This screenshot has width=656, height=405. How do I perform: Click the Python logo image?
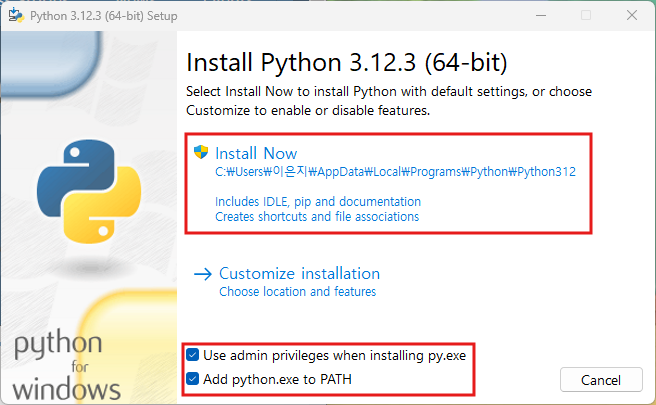89,192
